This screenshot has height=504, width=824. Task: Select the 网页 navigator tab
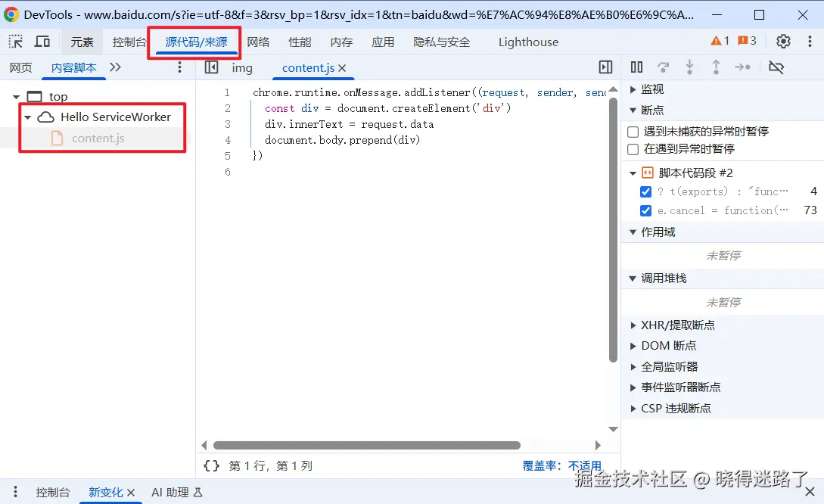(x=21, y=67)
